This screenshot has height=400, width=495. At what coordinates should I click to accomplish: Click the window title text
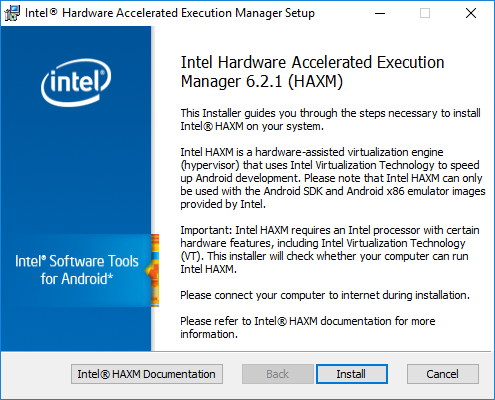(170, 13)
